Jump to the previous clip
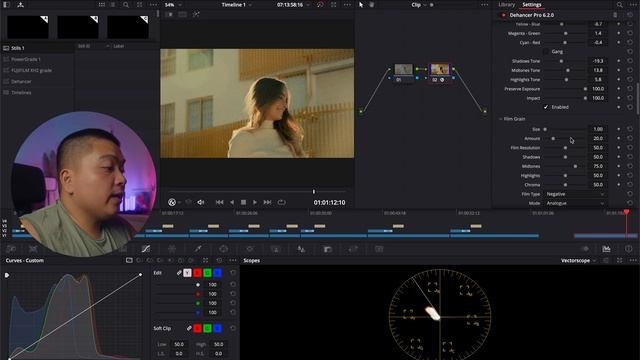 [220, 202]
